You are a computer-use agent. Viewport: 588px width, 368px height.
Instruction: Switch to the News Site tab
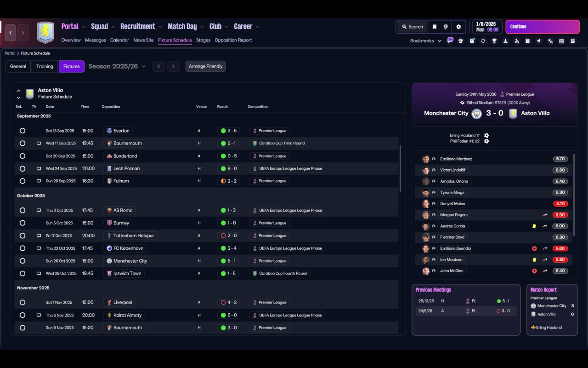pyautogui.click(x=143, y=40)
